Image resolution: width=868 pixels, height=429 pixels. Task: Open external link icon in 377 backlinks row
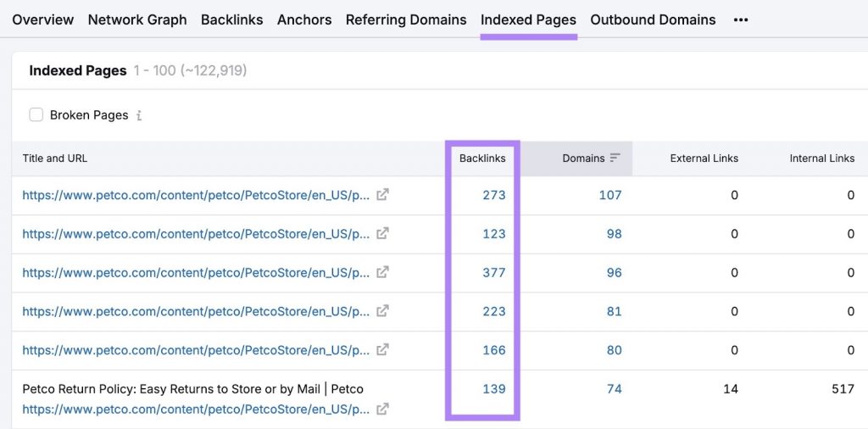382,272
